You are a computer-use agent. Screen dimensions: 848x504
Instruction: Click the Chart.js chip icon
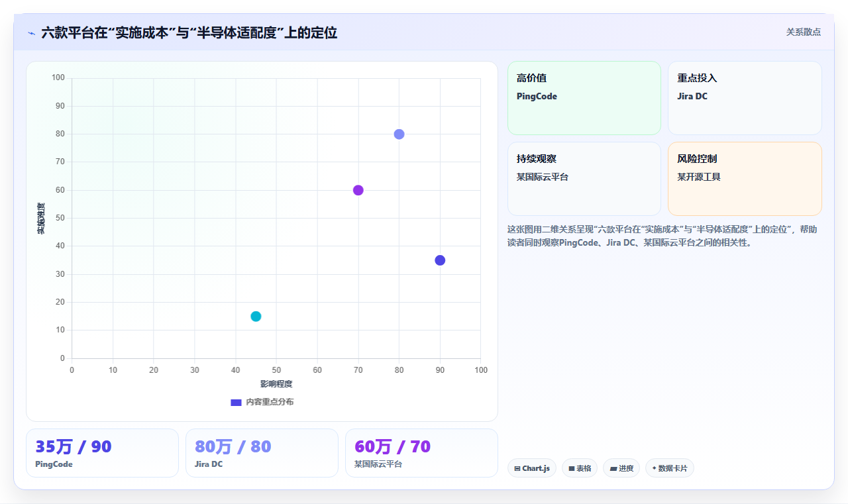[x=517, y=468]
